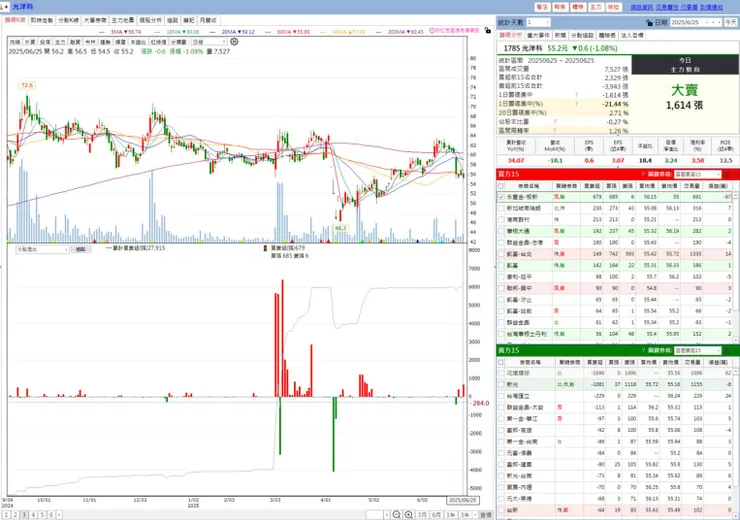The width and height of the screenshot is (740, 520).
Task: Set chart range to 6月
Action: 436,515
